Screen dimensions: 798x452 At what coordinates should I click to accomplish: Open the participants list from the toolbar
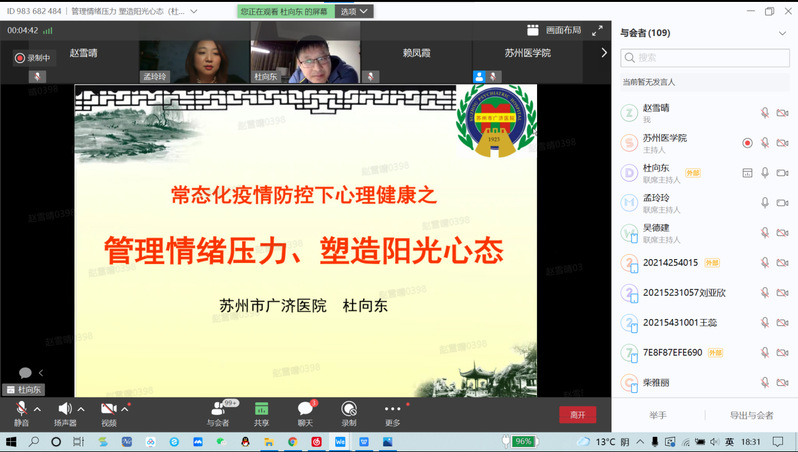click(x=218, y=411)
